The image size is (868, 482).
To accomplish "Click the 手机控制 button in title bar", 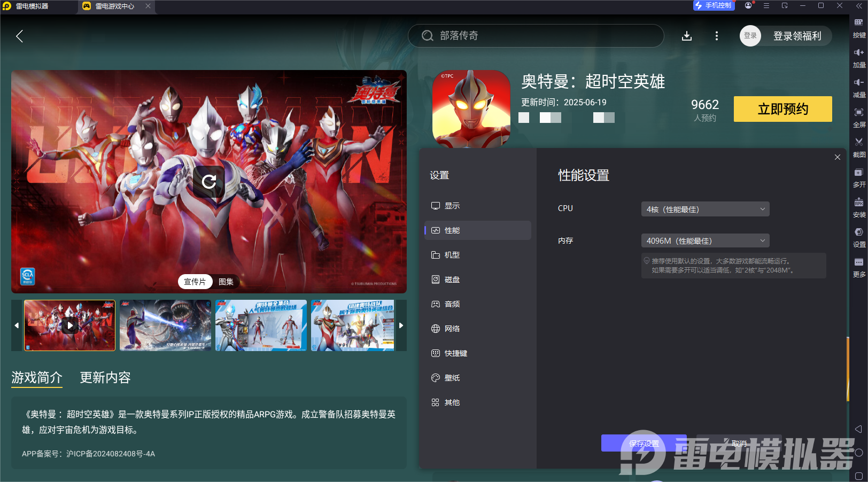I will [714, 5].
